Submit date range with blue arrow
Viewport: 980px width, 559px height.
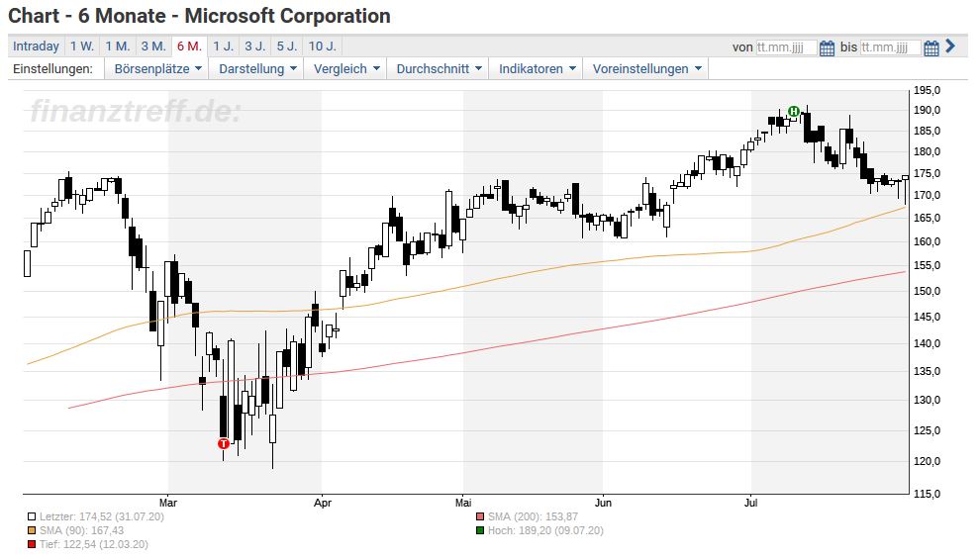coord(950,46)
